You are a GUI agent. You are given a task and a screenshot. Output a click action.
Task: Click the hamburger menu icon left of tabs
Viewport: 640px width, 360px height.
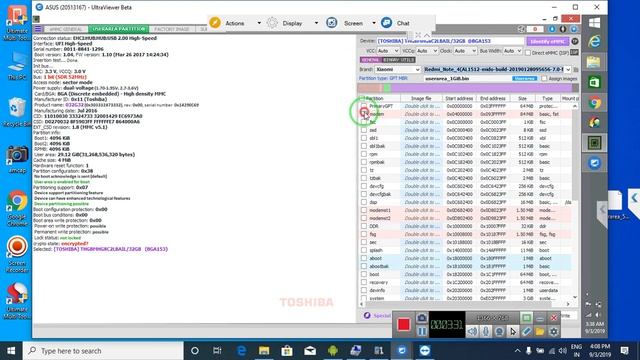pos(38,29)
